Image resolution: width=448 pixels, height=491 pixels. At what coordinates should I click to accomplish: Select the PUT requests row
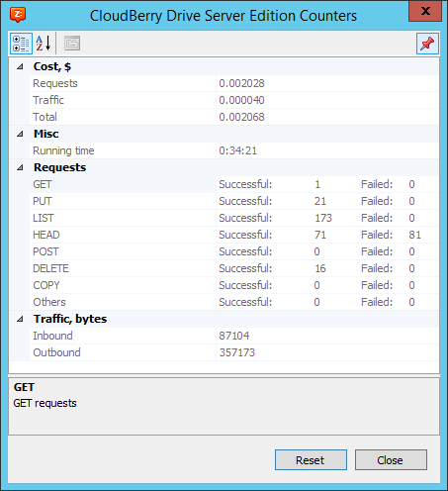[233, 201]
